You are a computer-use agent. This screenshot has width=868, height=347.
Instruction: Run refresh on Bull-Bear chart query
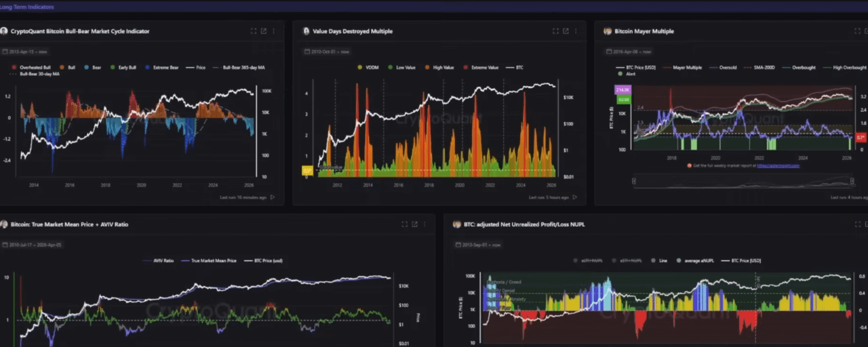pos(273,197)
